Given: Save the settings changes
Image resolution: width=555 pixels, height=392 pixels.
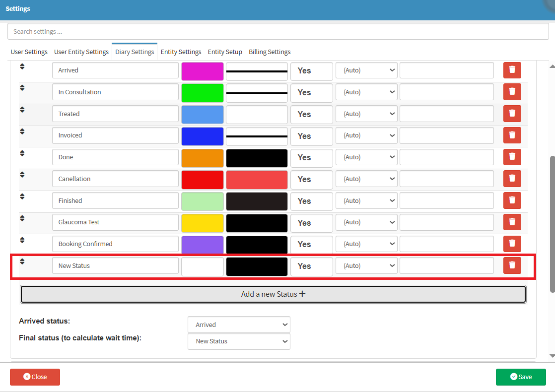Looking at the screenshot, I should [x=521, y=377].
